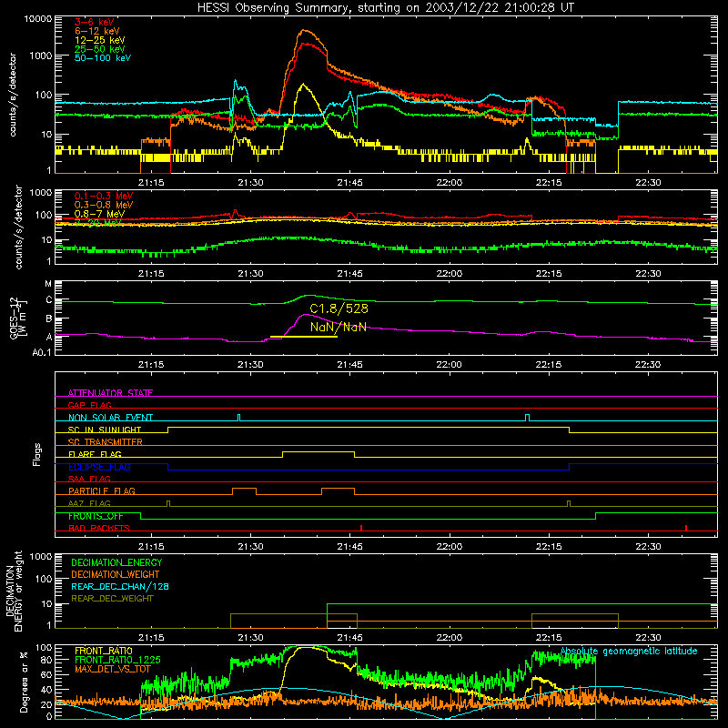Click the BAD_PACKETS flag label
Viewport: 728px width, 728px height.
(x=99, y=528)
